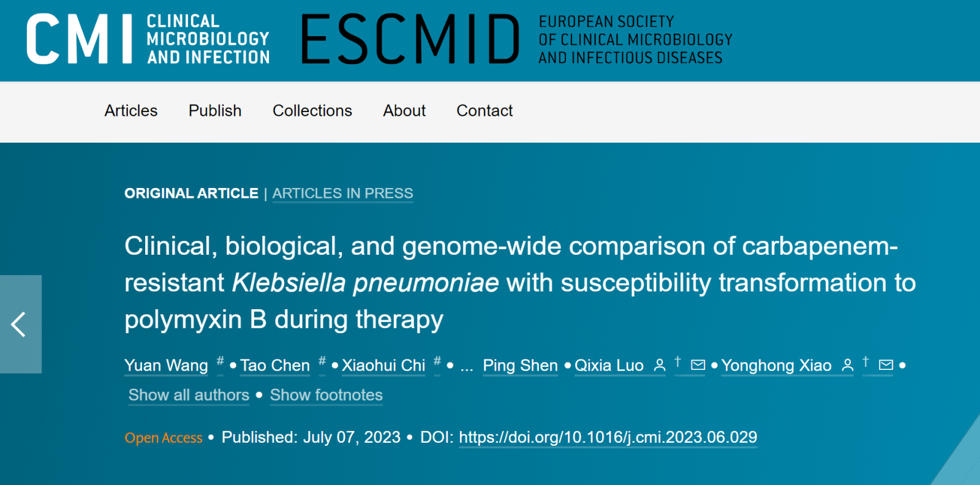This screenshot has width=980, height=485.
Task: Follow the Articles in Press link
Action: tap(342, 194)
